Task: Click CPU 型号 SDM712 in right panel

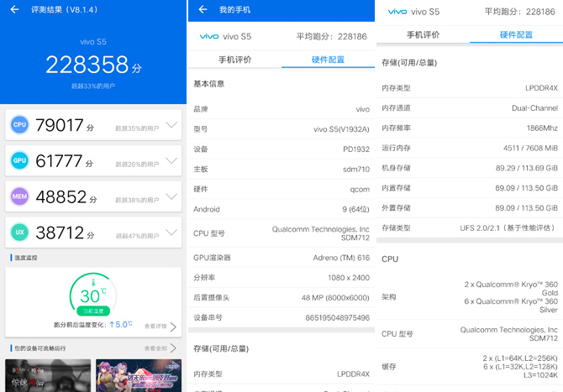Action: (470, 334)
